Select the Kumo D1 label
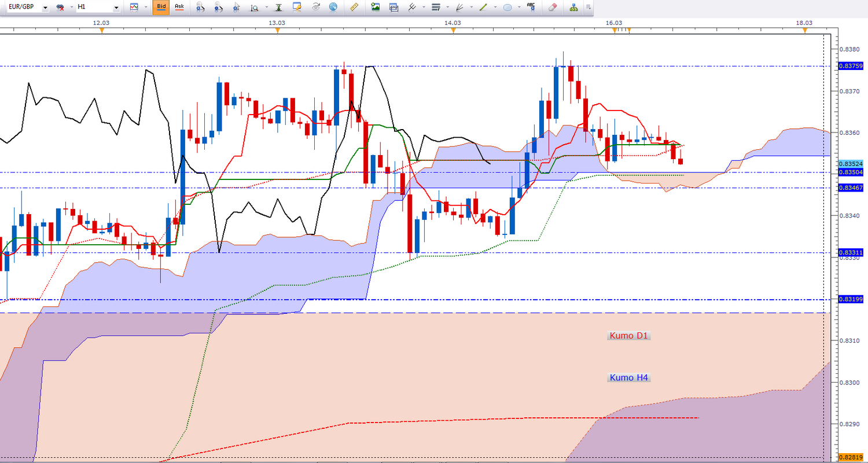 coord(629,335)
